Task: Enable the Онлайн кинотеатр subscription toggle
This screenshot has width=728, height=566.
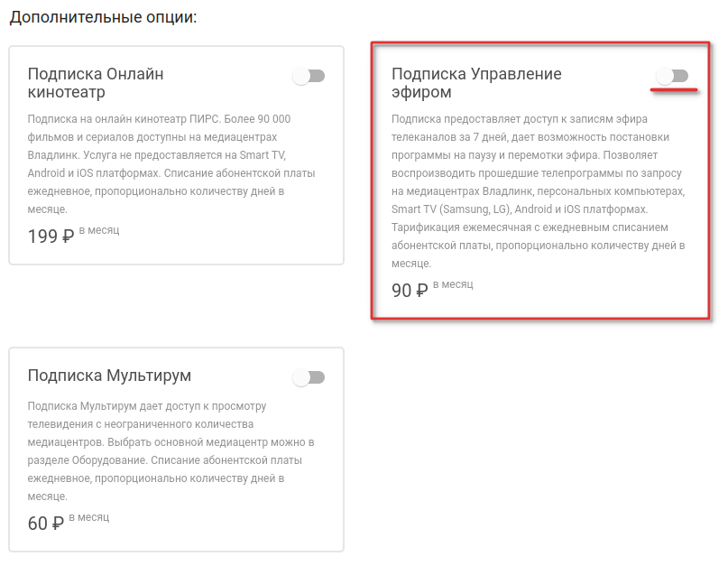Action: (x=309, y=76)
